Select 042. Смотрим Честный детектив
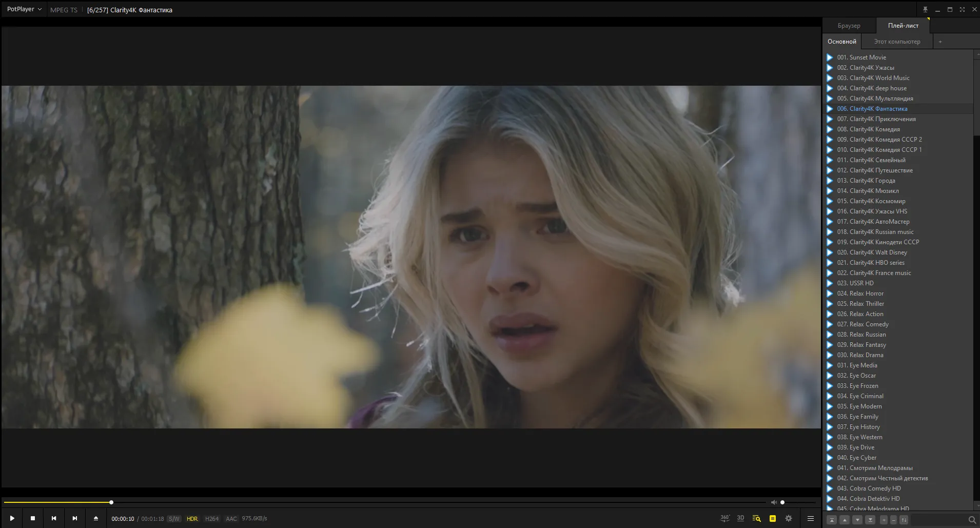The image size is (980, 528). click(899, 478)
